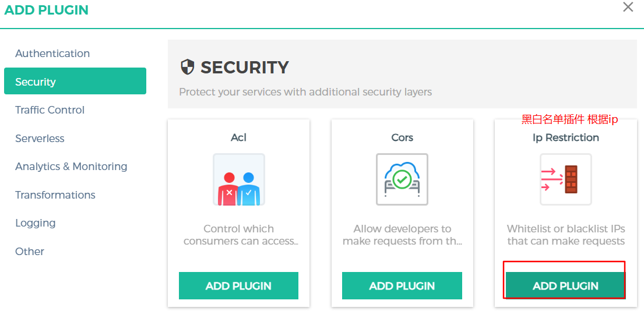Screen dimensions: 644x318
Task: Add the Acl plugin
Action: 238,286
